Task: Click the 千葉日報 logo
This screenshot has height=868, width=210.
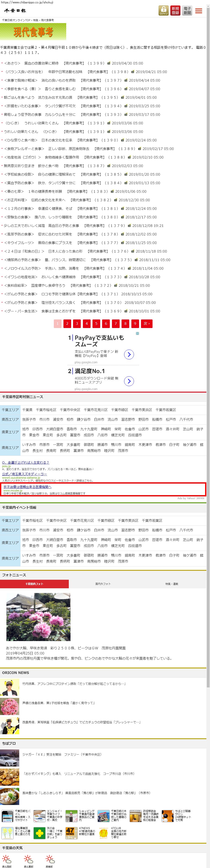Action: point(15,11)
